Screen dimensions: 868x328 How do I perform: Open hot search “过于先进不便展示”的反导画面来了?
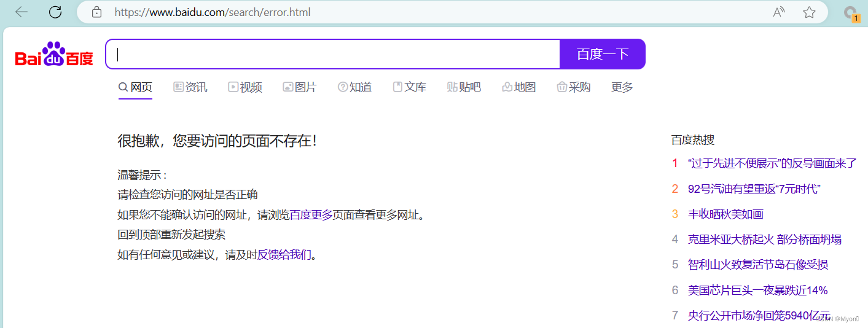coord(772,163)
